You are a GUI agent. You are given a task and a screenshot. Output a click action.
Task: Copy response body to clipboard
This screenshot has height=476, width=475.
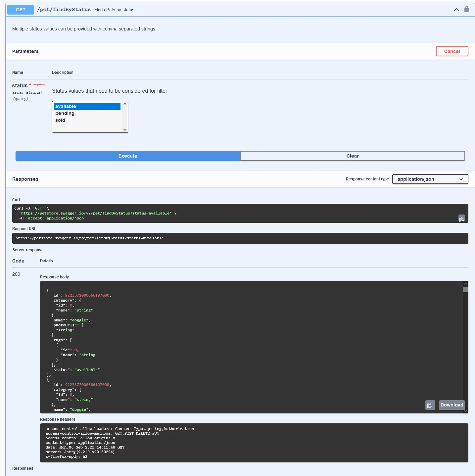(x=430, y=405)
